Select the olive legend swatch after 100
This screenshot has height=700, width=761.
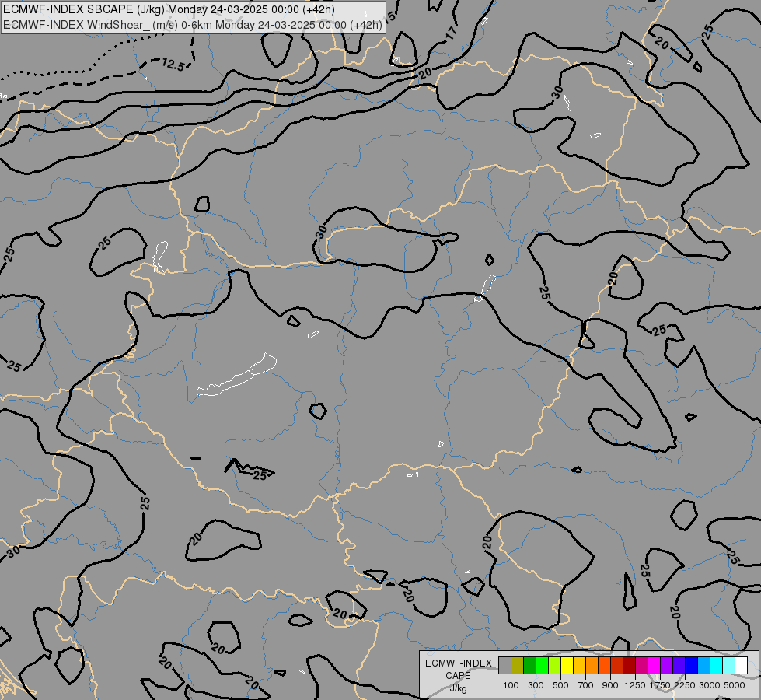coord(518,665)
